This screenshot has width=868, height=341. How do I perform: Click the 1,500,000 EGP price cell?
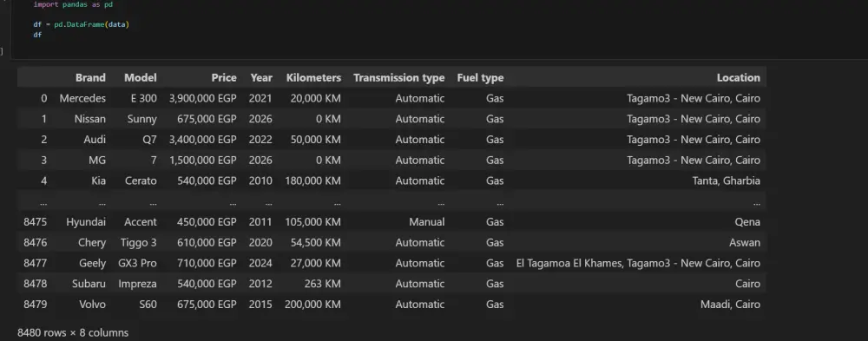[x=202, y=161]
